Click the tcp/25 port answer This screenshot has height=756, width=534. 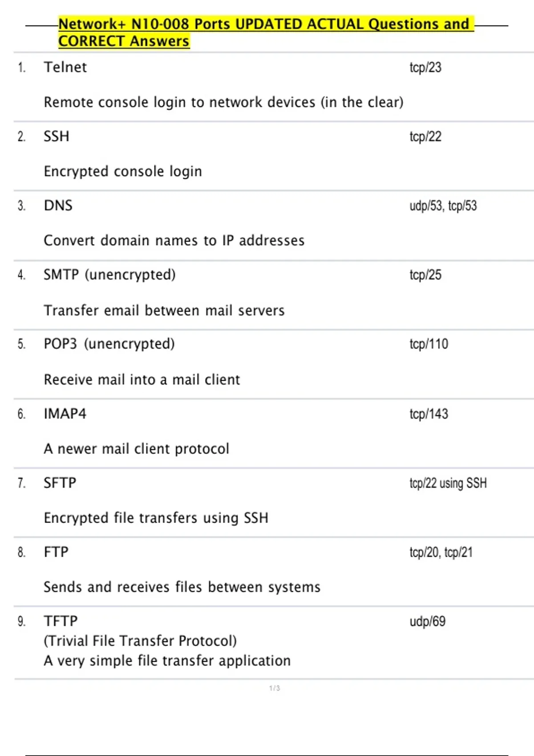pyautogui.click(x=425, y=275)
